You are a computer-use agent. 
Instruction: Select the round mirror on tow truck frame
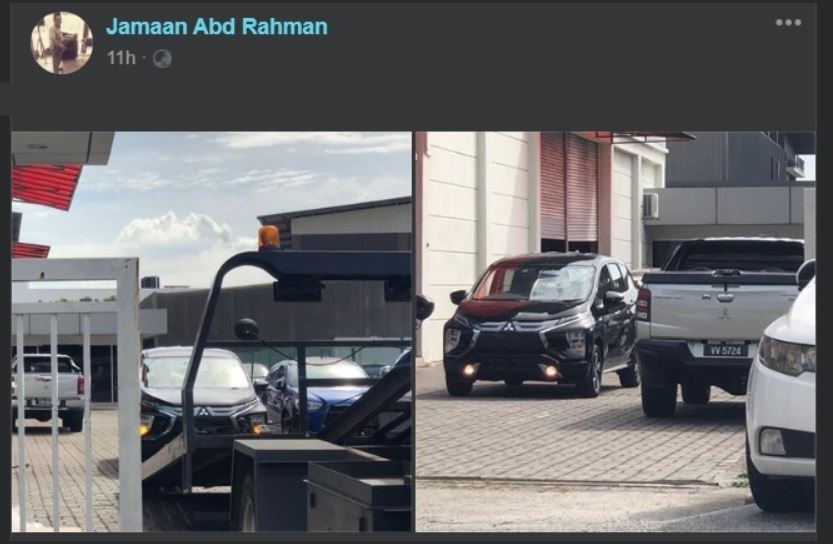[246, 329]
